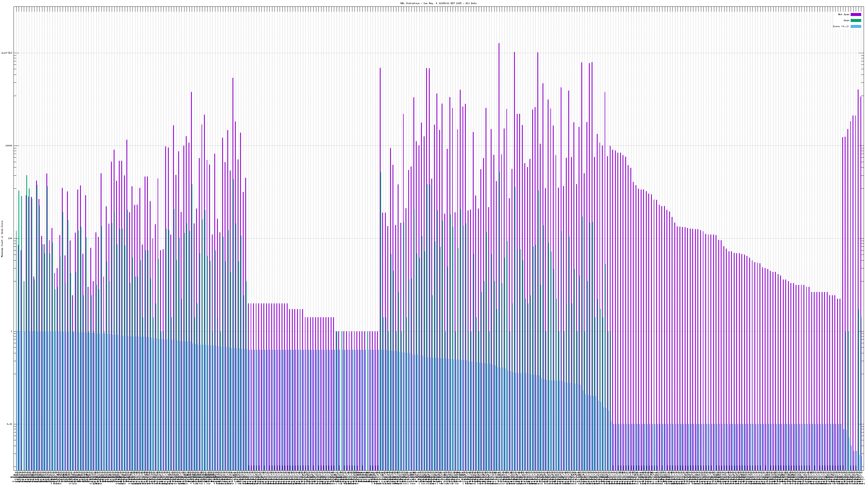Click the 1x10^(6) gridline's right-axis tick mark
Image resolution: width=868 pixels, height=488 pixels.
(861, 53)
